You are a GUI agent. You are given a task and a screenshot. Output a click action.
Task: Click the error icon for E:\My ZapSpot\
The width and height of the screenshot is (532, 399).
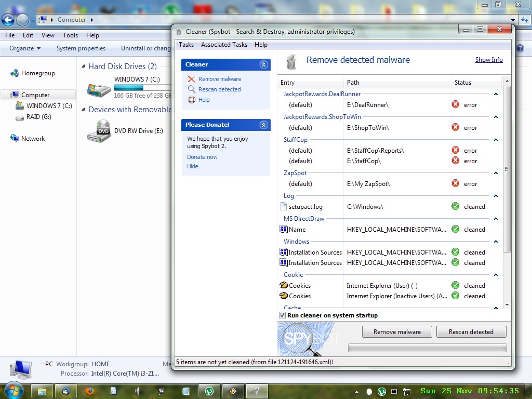pos(455,183)
